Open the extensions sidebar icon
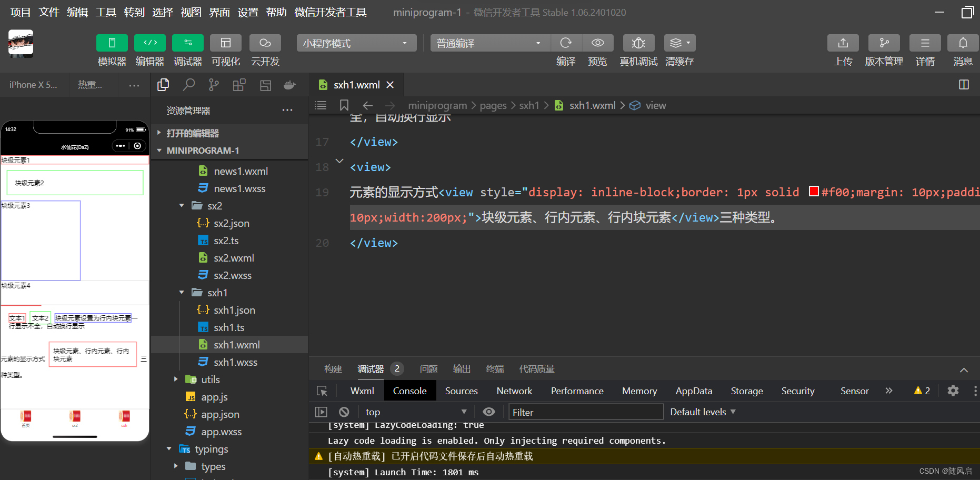This screenshot has width=980, height=480. (239, 85)
